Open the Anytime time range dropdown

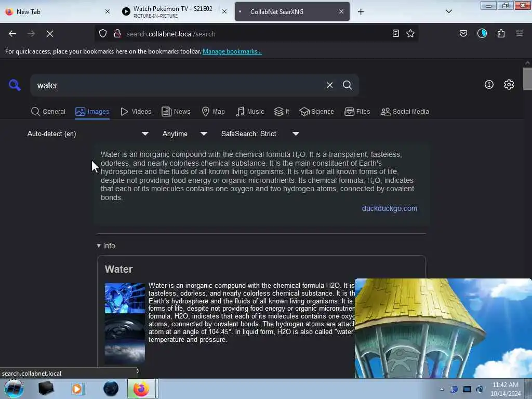[184, 134]
